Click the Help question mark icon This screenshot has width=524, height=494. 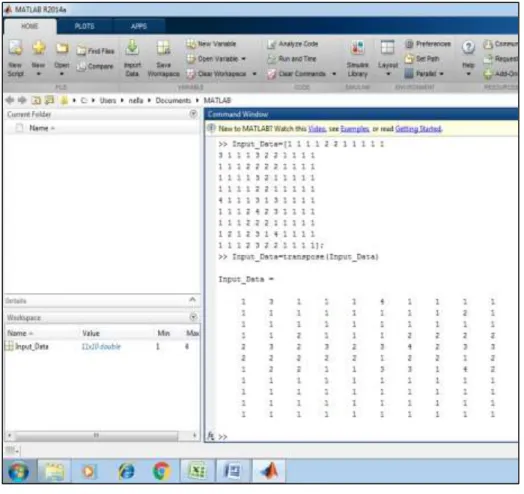(x=469, y=47)
